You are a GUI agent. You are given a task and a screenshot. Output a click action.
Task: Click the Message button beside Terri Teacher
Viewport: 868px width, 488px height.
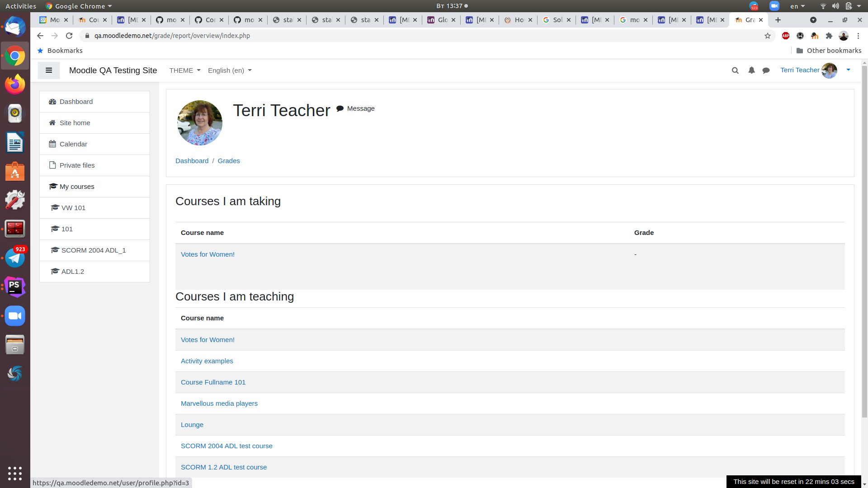355,108
